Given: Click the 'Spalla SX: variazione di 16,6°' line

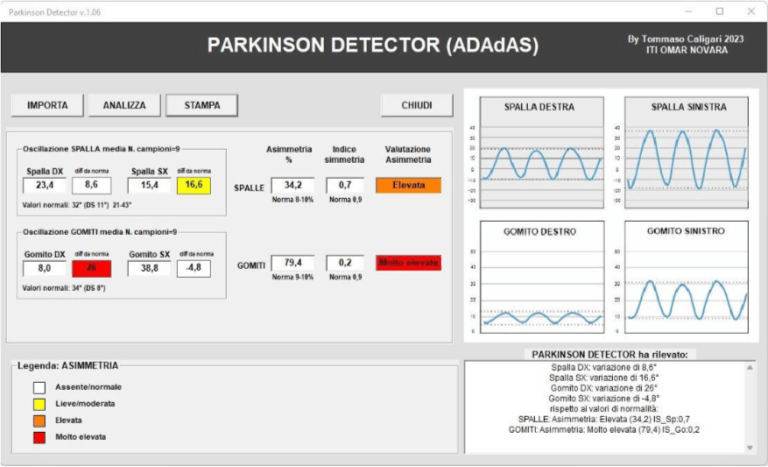Looking at the screenshot, I should [604, 378].
